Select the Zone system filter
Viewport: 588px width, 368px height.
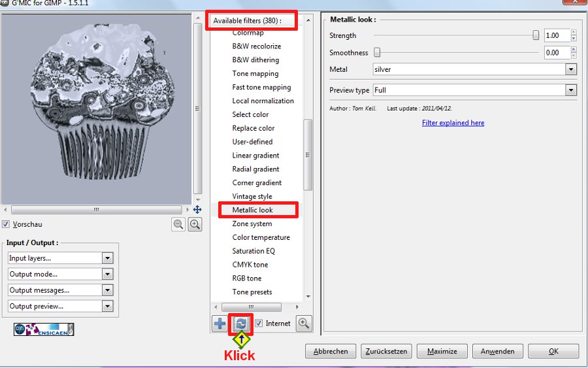click(x=252, y=224)
